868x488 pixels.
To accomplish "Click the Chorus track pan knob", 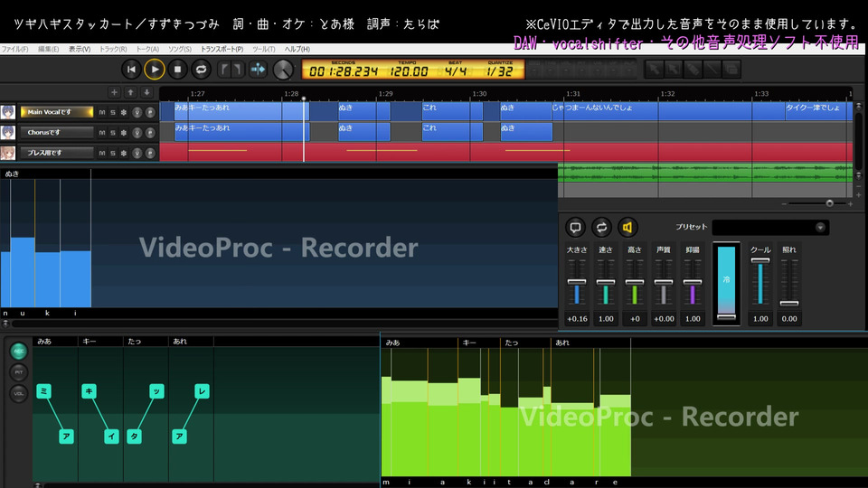I will [x=150, y=133].
